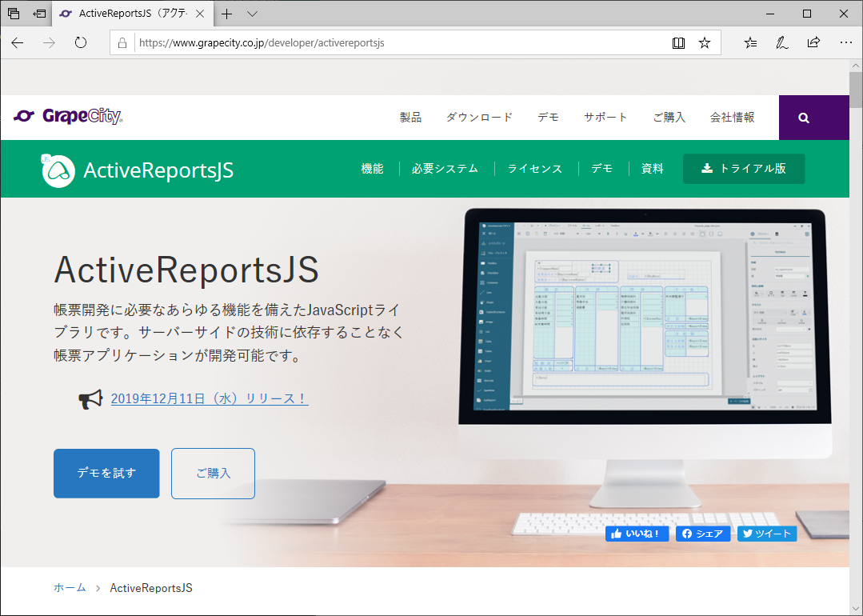Click the Facebook いいね！ button
Image resolution: width=863 pixels, height=616 pixels.
637,534
